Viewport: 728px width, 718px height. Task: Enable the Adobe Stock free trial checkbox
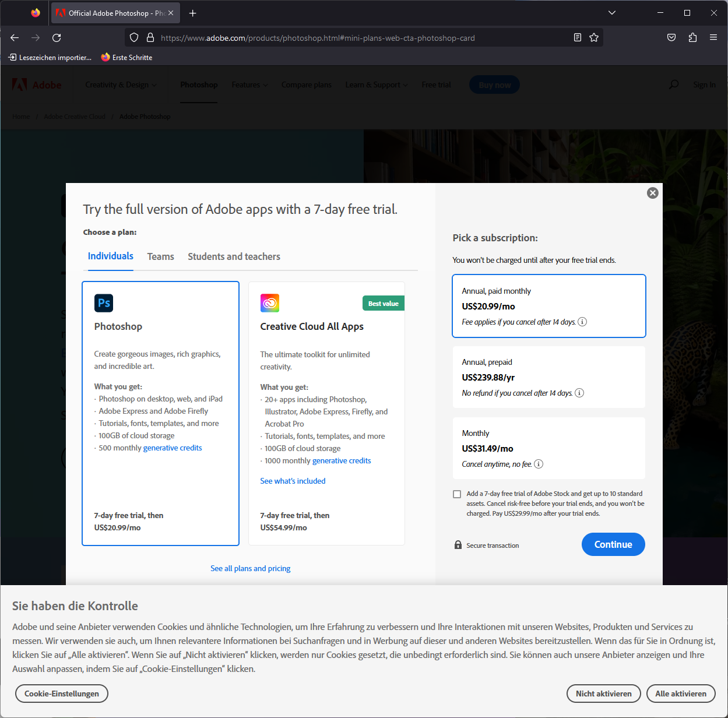tap(457, 494)
